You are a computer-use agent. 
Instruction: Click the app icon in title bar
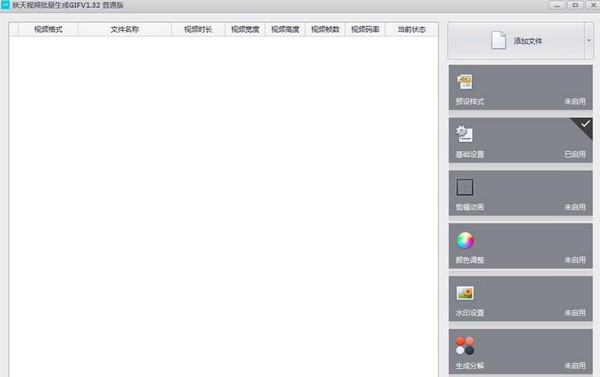(5, 5)
